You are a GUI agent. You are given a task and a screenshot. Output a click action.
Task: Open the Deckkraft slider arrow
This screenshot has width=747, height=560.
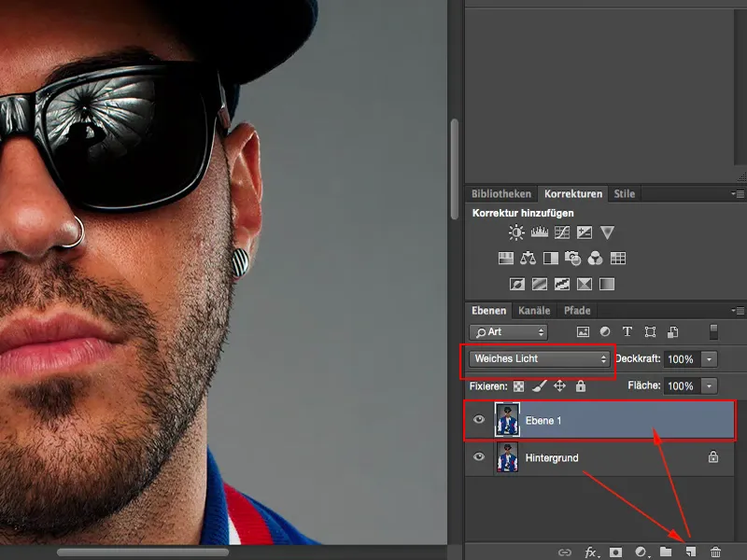pyautogui.click(x=709, y=359)
